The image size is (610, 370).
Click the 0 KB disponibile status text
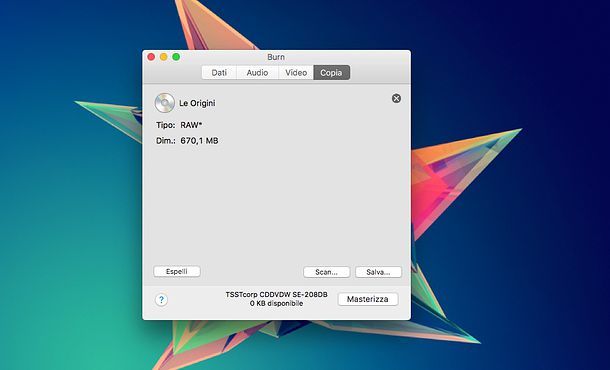tap(277, 303)
